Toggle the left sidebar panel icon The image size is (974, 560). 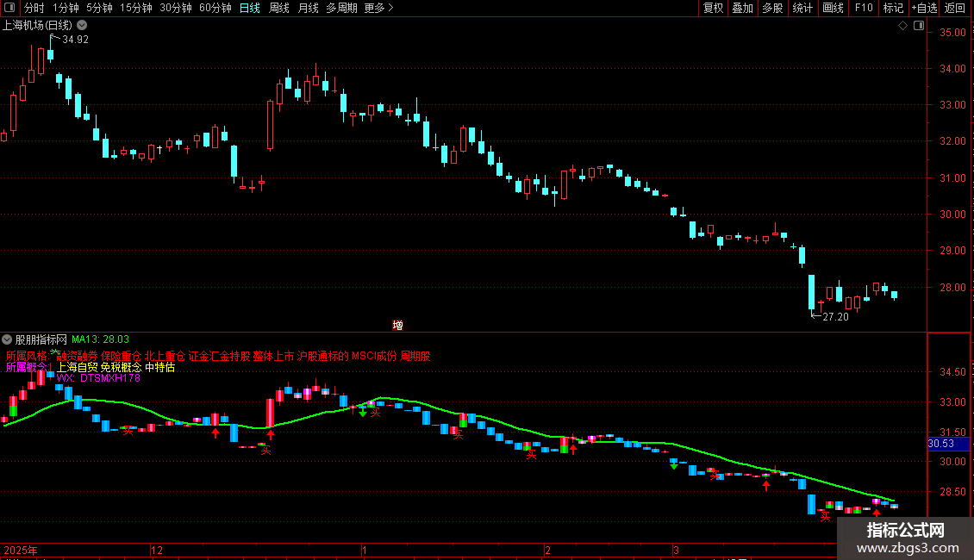pos(9,8)
